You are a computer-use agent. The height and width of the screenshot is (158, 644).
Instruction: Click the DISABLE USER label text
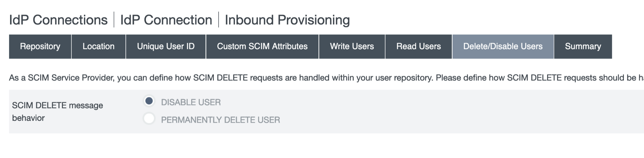point(191,102)
